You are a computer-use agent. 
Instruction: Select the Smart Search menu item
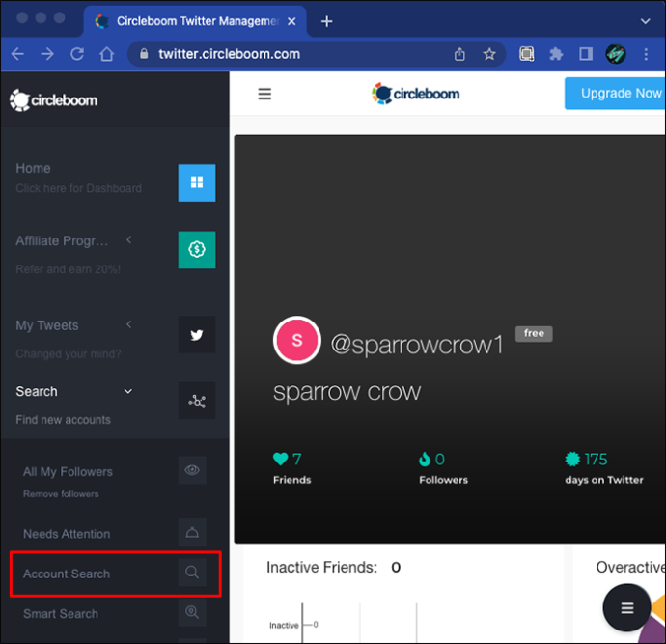(x=61, y=614)
